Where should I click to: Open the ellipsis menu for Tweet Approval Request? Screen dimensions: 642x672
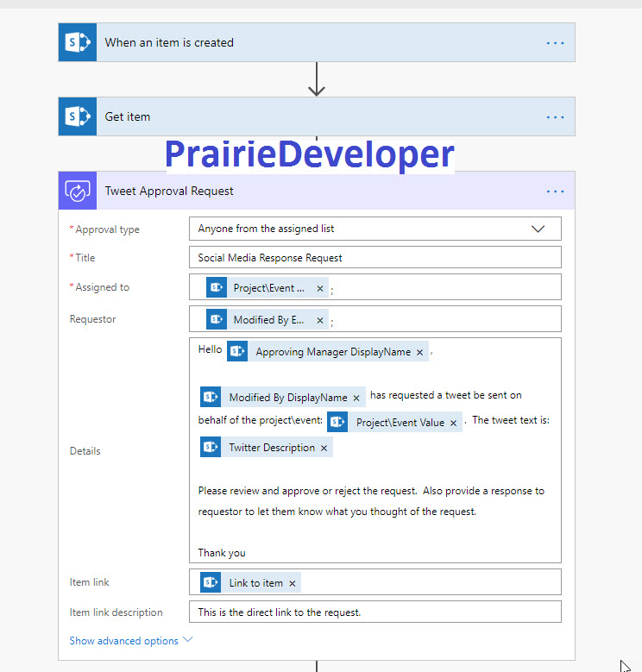click(555, 192)
